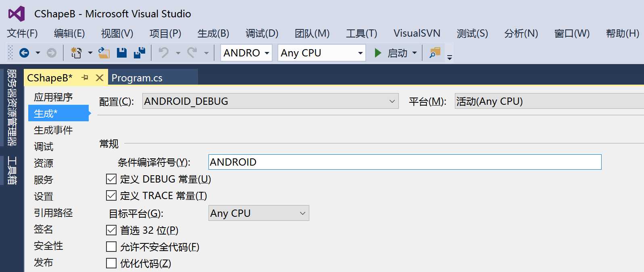Viewport: 644px width, 272px height.
Task: Select the 引用路径 properties page
Action: point(53,213)
